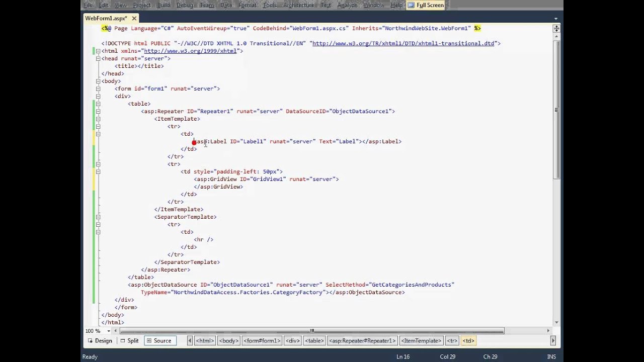Screen dimensions: 644x362
Task: Close the WebForm1.aspx tab
Action: [x=134, y=18]
